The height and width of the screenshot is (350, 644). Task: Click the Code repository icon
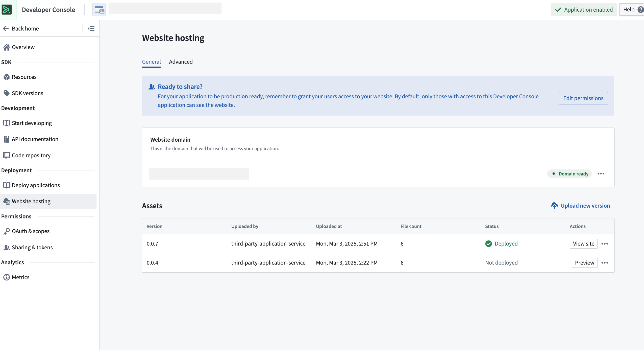(7, 155)
